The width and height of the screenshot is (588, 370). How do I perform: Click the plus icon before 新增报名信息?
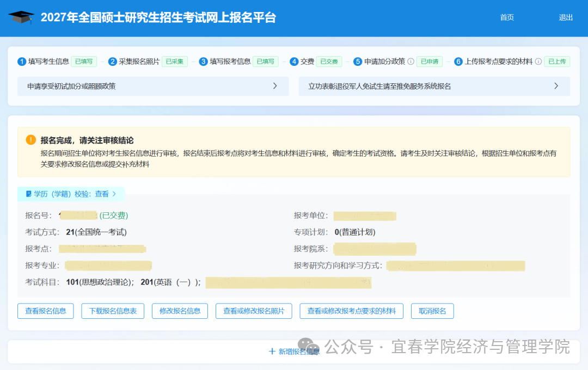tap(272, 351)
